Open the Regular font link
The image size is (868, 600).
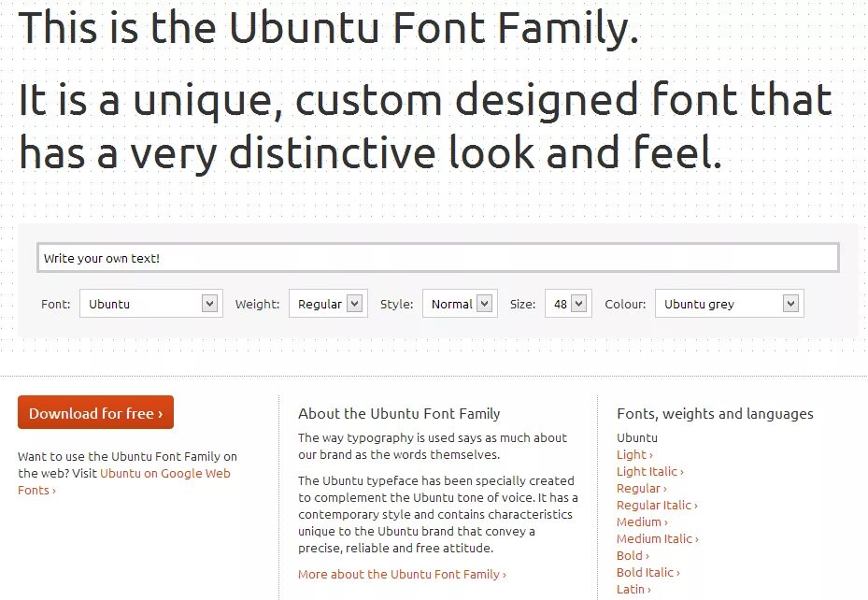click(x=642, y=488)
